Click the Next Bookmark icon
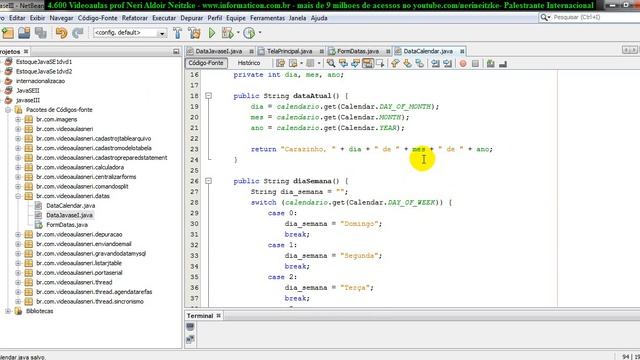The width and height of the screenshot is (640, 360). pyautogui.click(x=407, y=63)
